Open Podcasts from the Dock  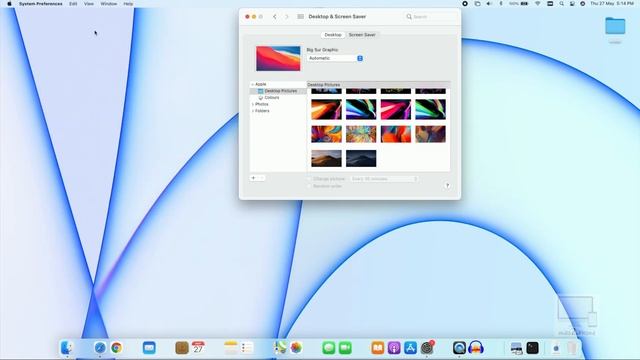click(394, 348)
